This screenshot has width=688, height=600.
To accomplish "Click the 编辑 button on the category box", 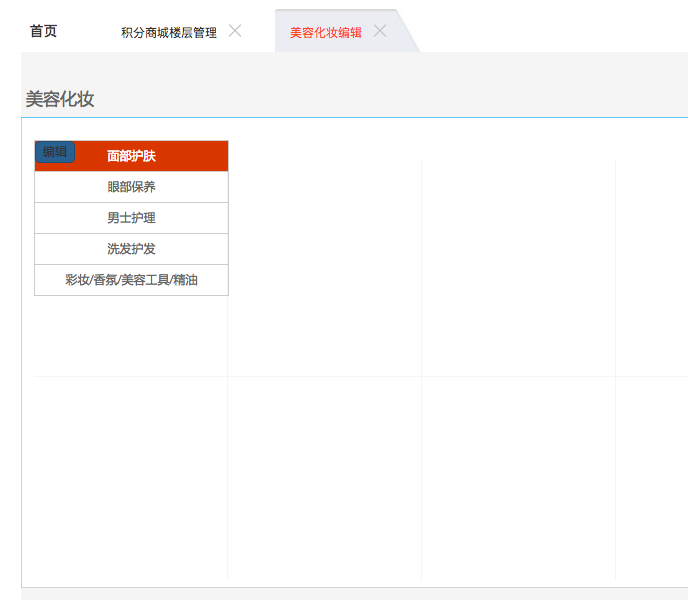I will pyautogui.click(x=55, y=152).
